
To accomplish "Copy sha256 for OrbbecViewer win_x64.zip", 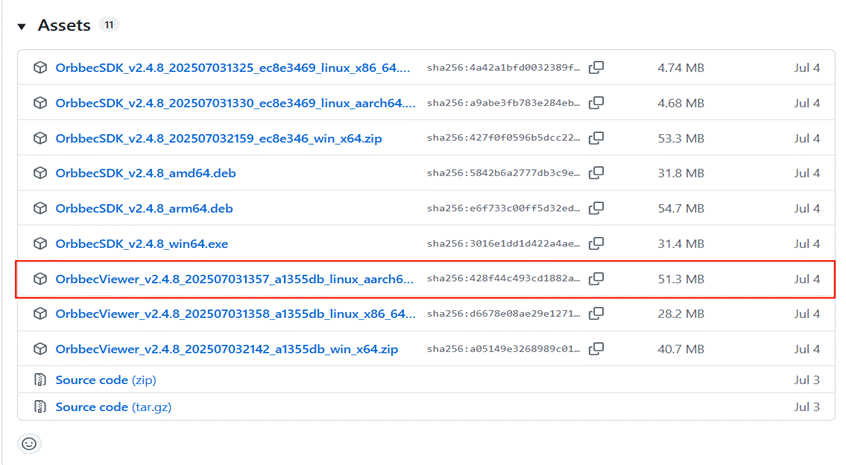I will pyautogui.click(x=596, y=349).
